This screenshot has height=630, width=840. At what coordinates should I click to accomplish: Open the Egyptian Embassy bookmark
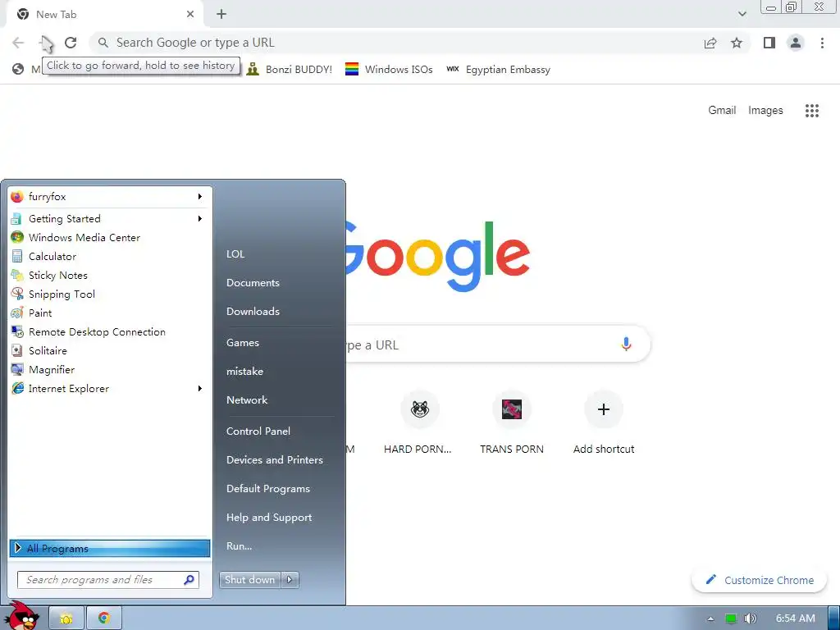(x=498, y=69)
